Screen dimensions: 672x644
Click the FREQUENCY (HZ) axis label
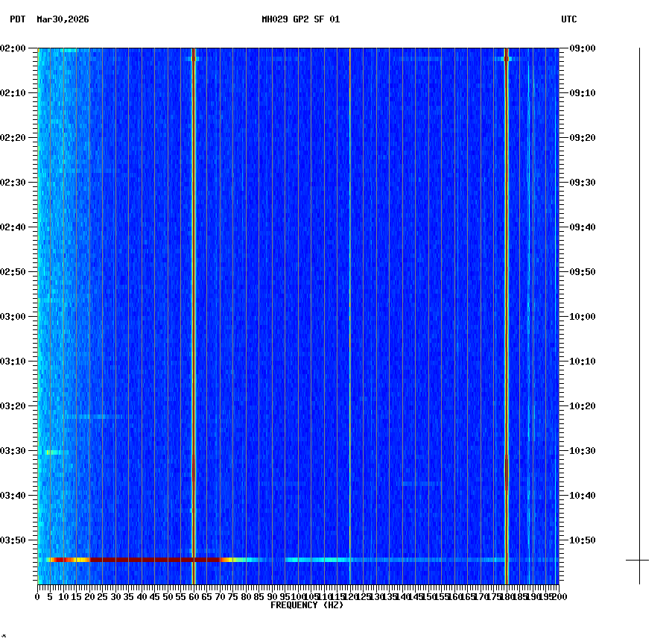308,604
